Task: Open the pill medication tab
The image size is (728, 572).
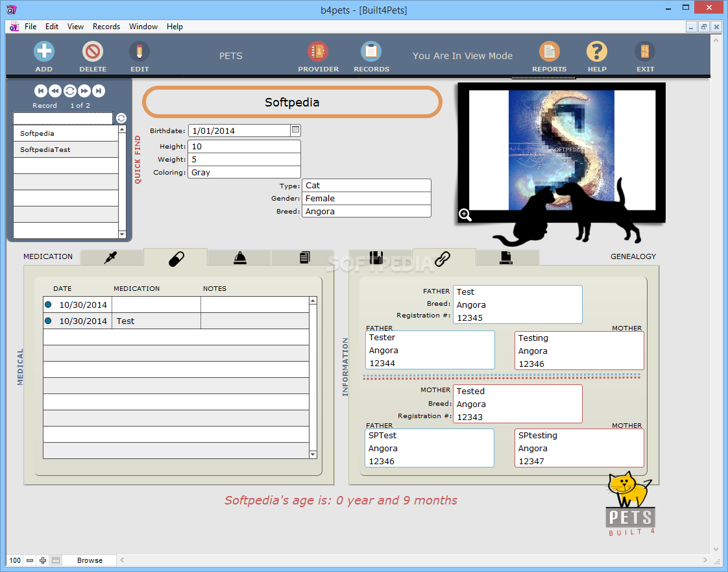Action: [176, 258]
